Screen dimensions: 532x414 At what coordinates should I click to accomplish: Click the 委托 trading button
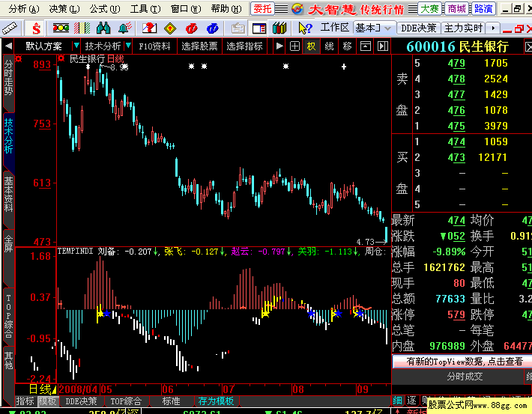pos(262,9)
